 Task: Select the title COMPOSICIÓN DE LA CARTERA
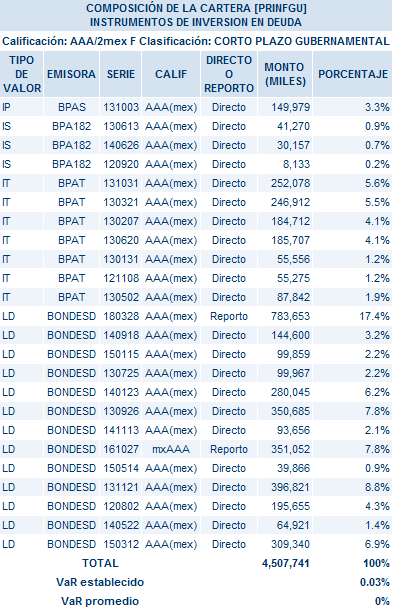pyautogui.click(x=196, y=8)
